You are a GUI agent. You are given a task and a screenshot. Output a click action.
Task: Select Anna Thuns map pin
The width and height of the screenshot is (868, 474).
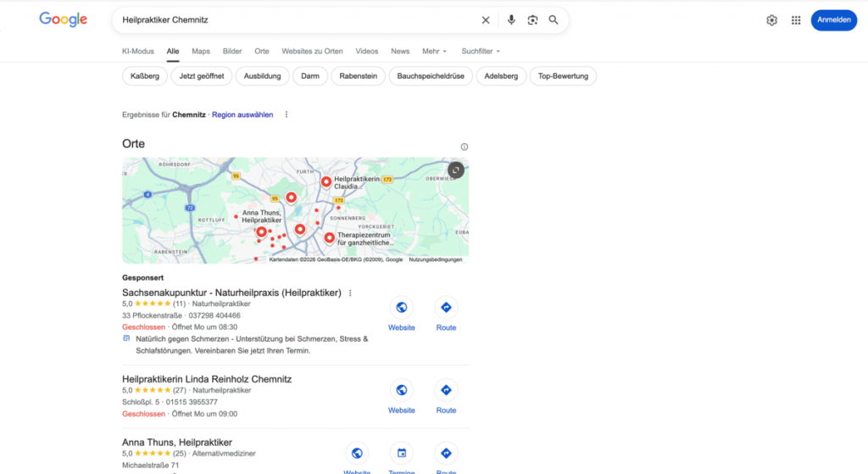tap(261, 232)
